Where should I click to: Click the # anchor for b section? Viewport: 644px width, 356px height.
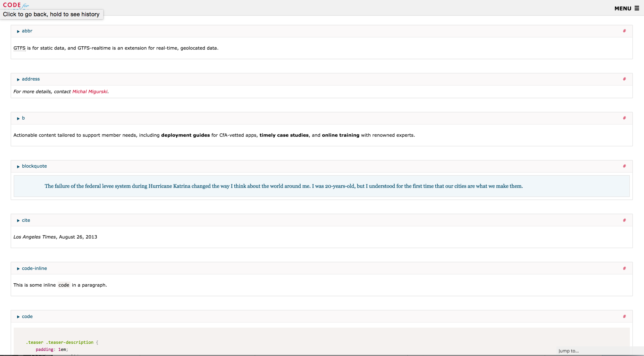click(x=624, y=118)
